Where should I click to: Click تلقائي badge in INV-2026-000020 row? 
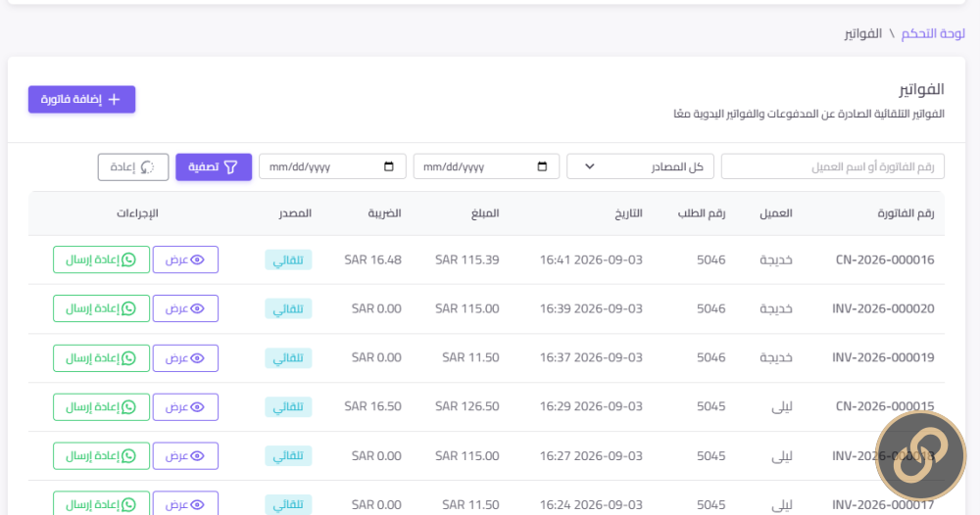point(288,308)
